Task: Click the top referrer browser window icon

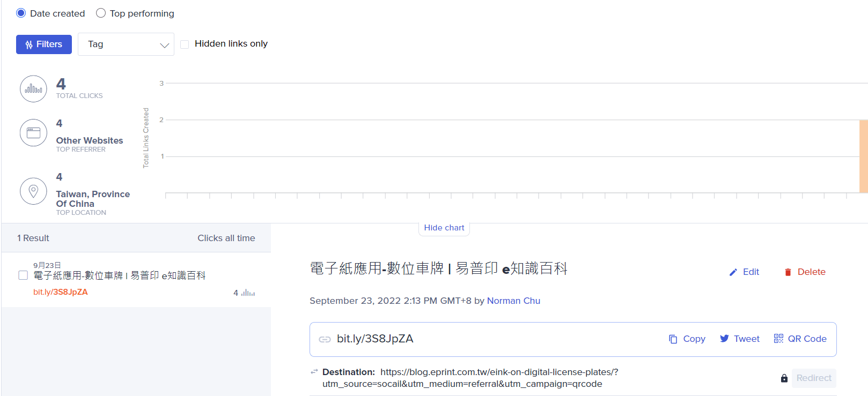Action: [33, 133]
